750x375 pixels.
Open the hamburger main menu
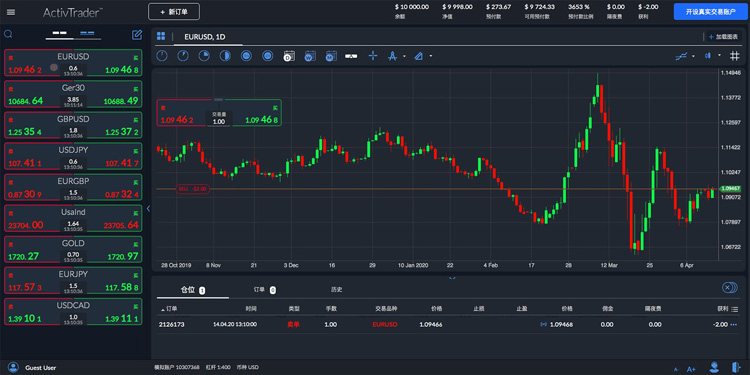click(11, 12)
